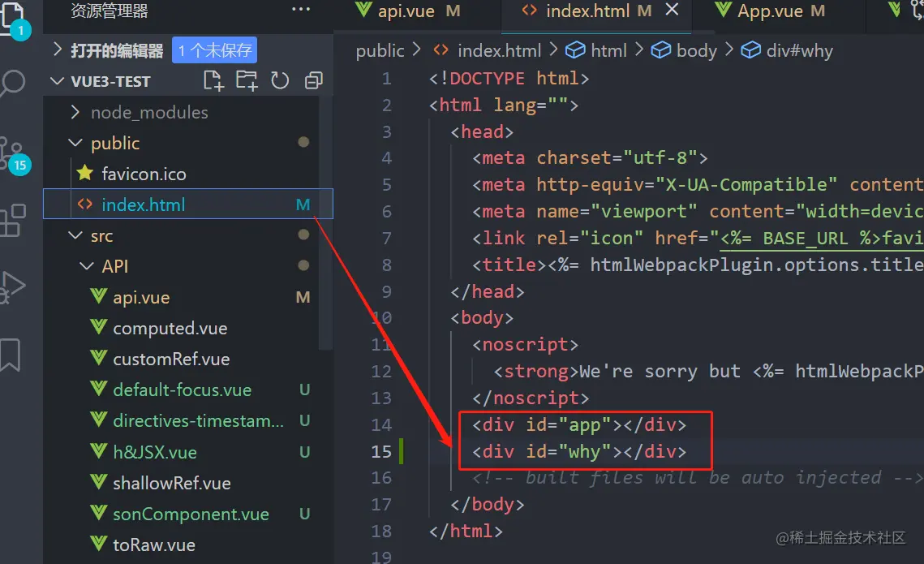Click the U status beside sonComponent.vue
Screen dimensions: 924x564
tap(304, 514)
